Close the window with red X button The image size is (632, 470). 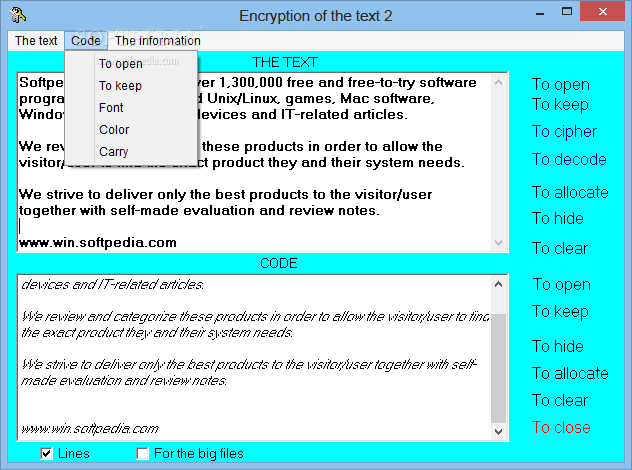(603, 12)
